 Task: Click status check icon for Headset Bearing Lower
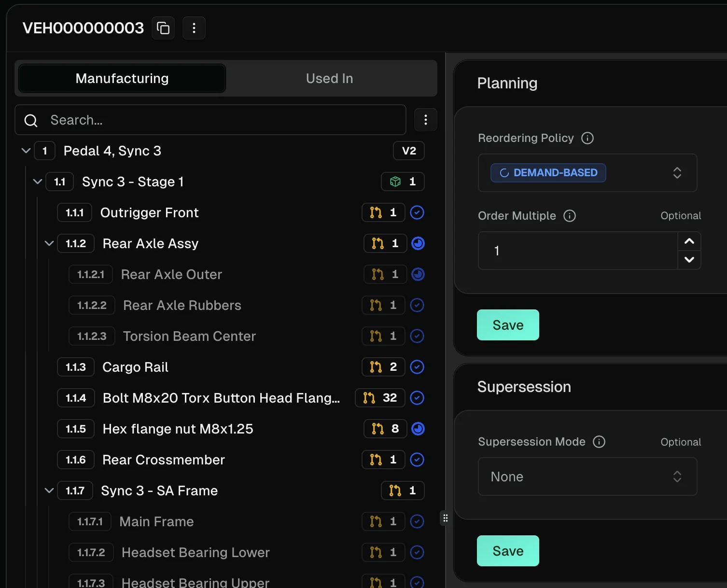[x=417, y=552]
